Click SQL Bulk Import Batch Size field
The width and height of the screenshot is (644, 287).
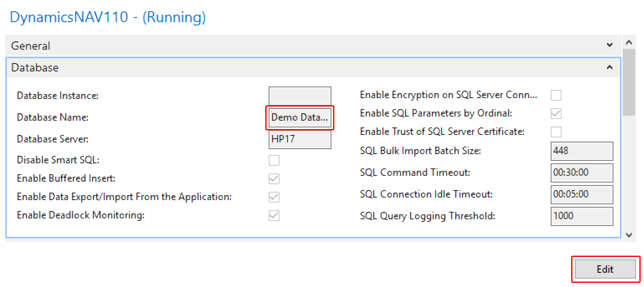tap(582, 151)
